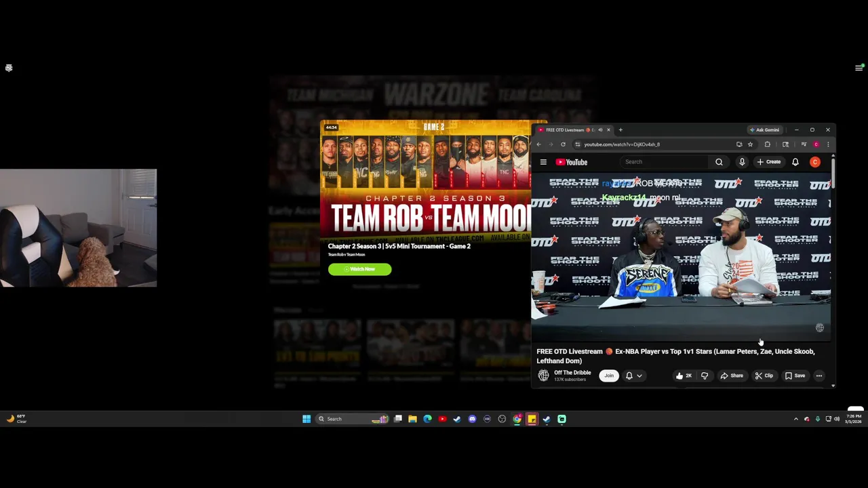
Task: Open a new Chrome tab
Action: (620, 129)
